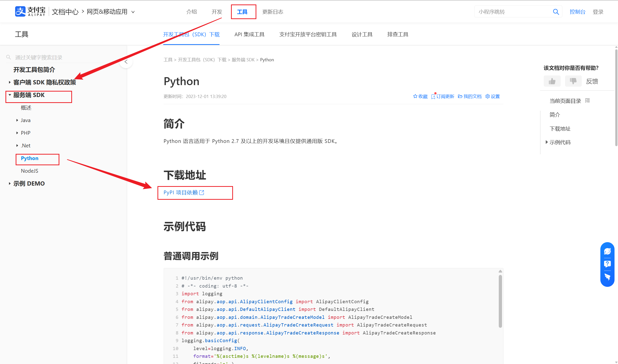Click the 订阅更新 subscribe icon
The image size is (618, 364).
[x=434, y=96]
